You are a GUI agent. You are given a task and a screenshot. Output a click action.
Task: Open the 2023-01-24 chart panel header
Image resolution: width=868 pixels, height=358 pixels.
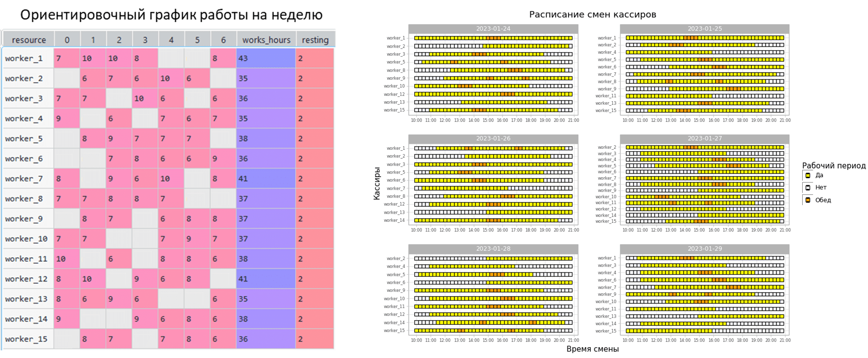click(493, 28)
